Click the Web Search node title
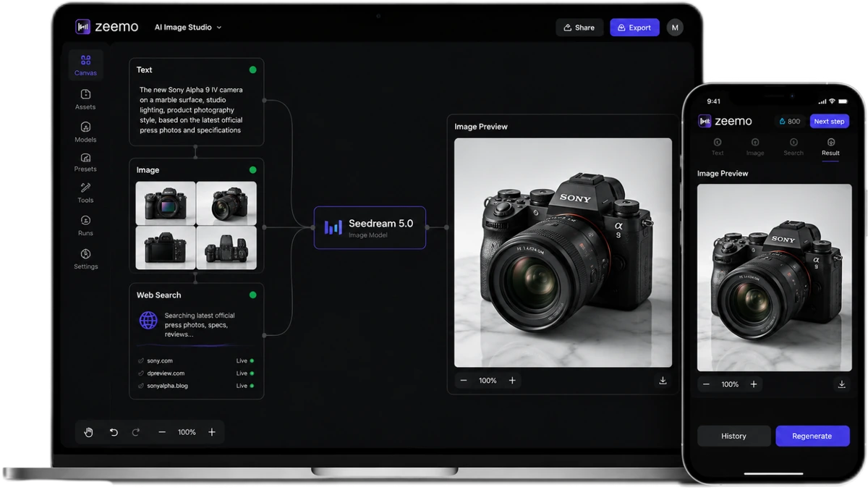This screenshot has width=868, height=490. [159, 295]
